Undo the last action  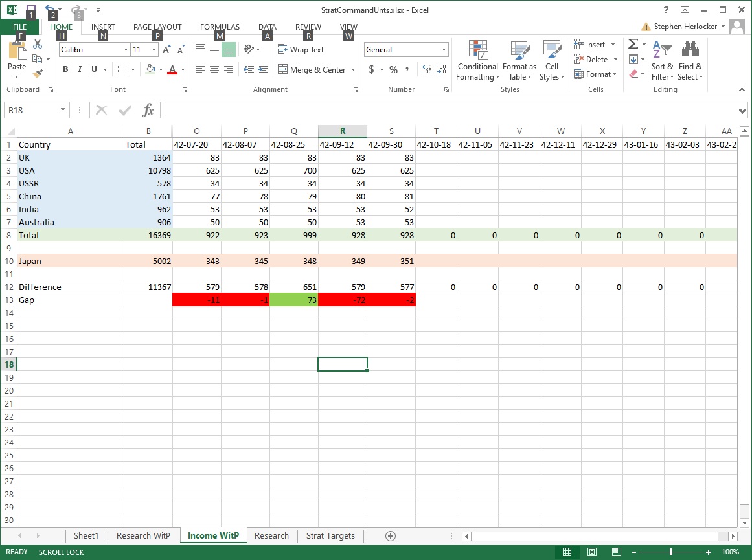coord(49,10)
